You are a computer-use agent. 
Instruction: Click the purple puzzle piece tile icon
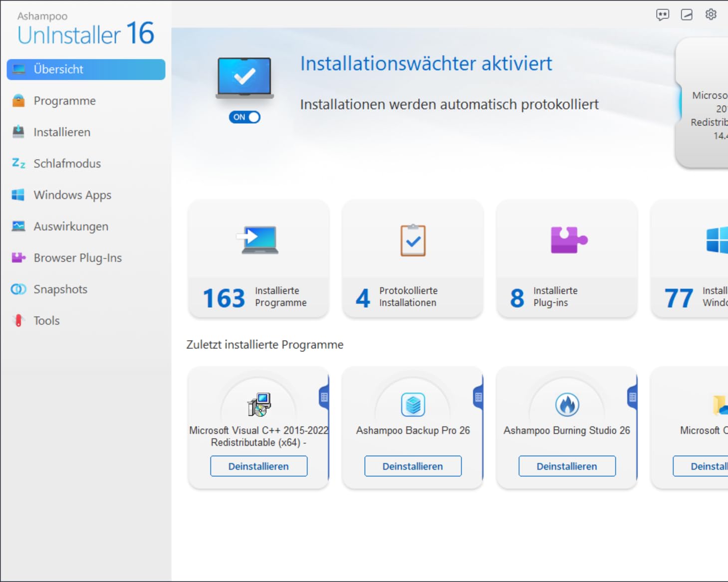(569, 240)
